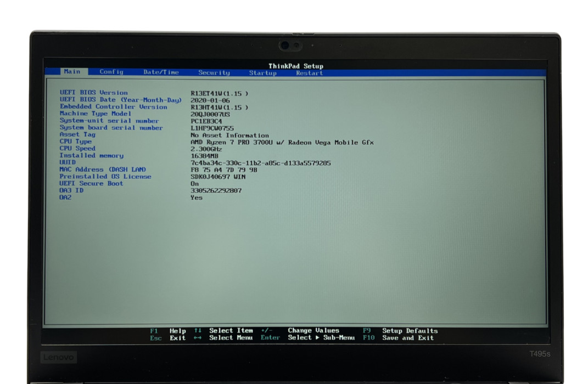This screenshot has height=384, width=588.
Task: Click the F10 key hint
Action: coord(368,337)
